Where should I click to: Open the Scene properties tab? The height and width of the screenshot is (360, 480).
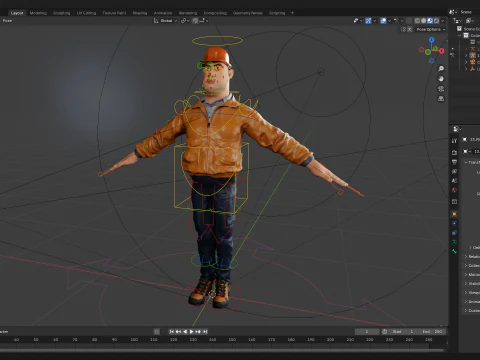coord(454,181)
